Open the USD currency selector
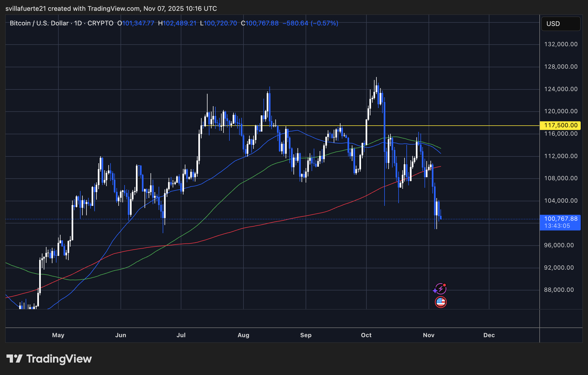Image resolution: width=588 pixels, height=375 pixels. pos(560,24)
